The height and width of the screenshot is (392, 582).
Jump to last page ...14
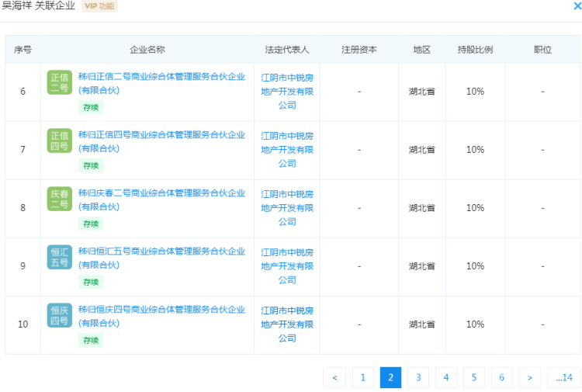click(564, 377)
